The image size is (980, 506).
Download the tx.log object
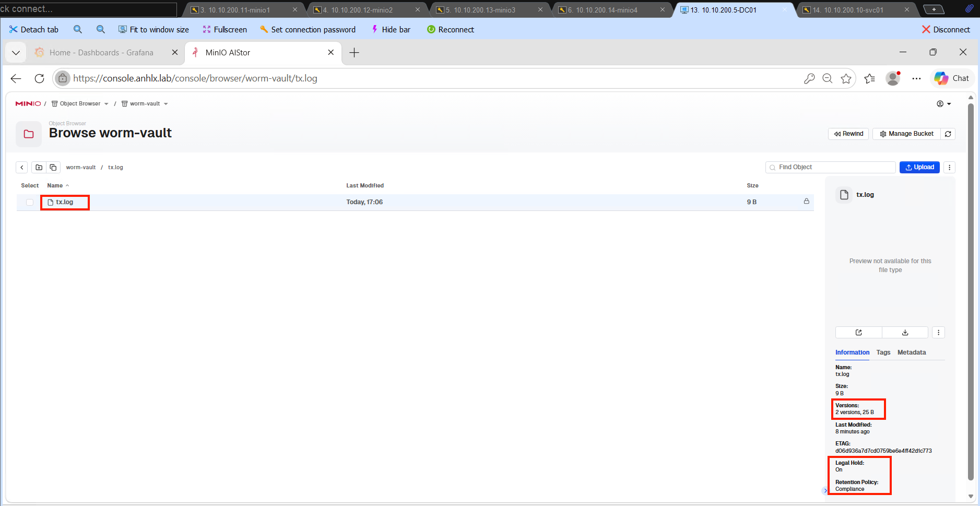(905, 332)
